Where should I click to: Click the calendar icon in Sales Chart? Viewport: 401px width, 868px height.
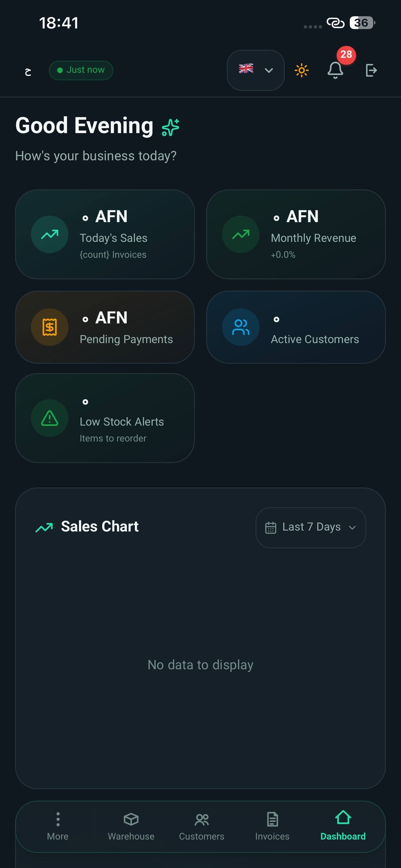(x=270, y=528)
